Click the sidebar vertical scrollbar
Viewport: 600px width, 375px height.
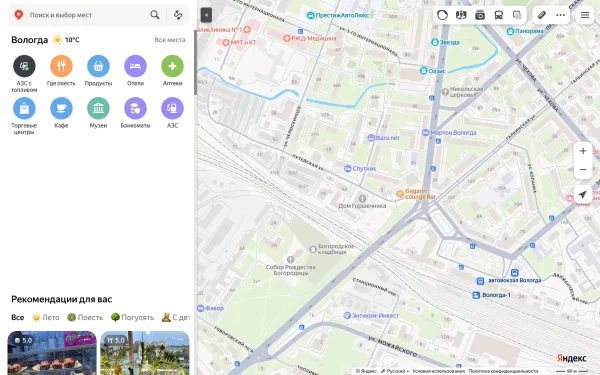pos(196,61)
